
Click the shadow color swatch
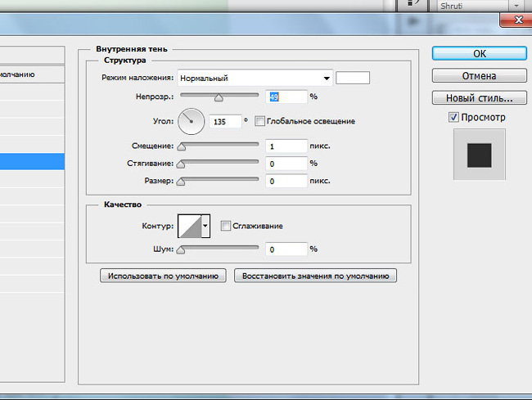(x=353, y=78)
